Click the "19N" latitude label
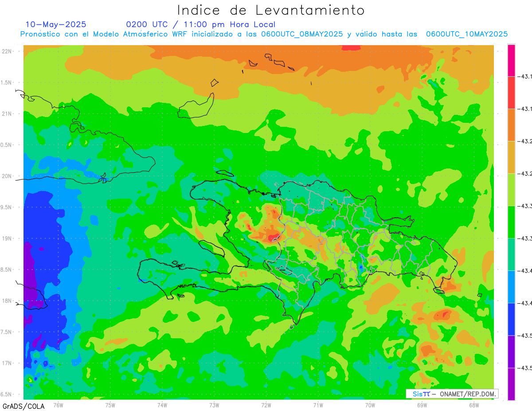This screenshot has width=532, height=411. coord(8,238)
